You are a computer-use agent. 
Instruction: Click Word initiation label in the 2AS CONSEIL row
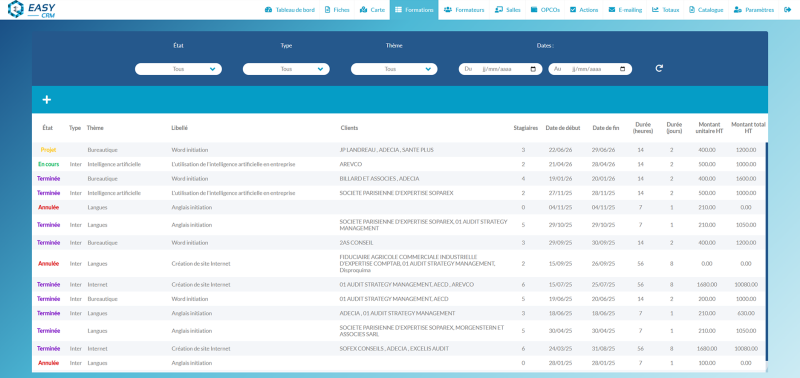pos(190,243)
